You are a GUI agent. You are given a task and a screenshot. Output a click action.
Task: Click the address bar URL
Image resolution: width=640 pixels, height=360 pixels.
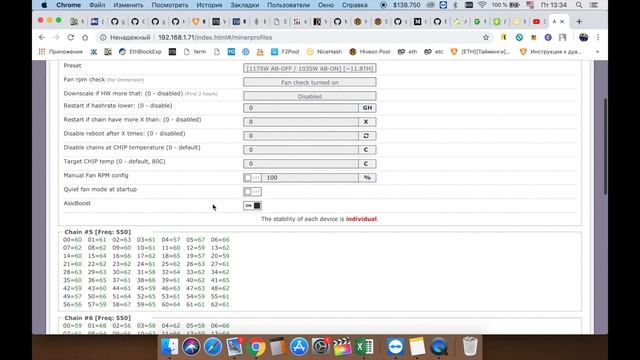(x=215, y=38)
